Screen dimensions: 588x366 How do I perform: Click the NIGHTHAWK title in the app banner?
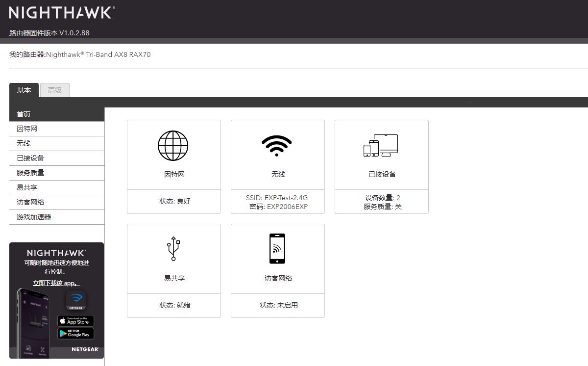[x=56, y=253]
